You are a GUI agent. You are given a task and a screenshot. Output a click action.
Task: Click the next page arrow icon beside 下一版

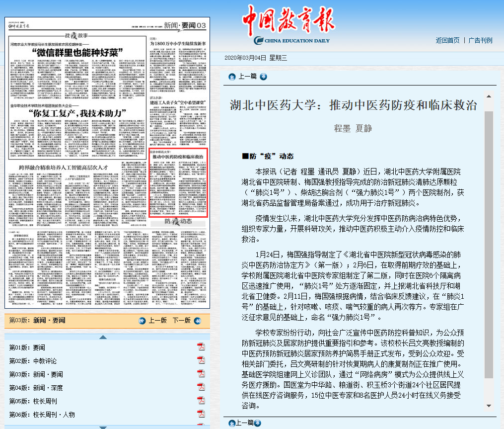[x=198, y=321]
